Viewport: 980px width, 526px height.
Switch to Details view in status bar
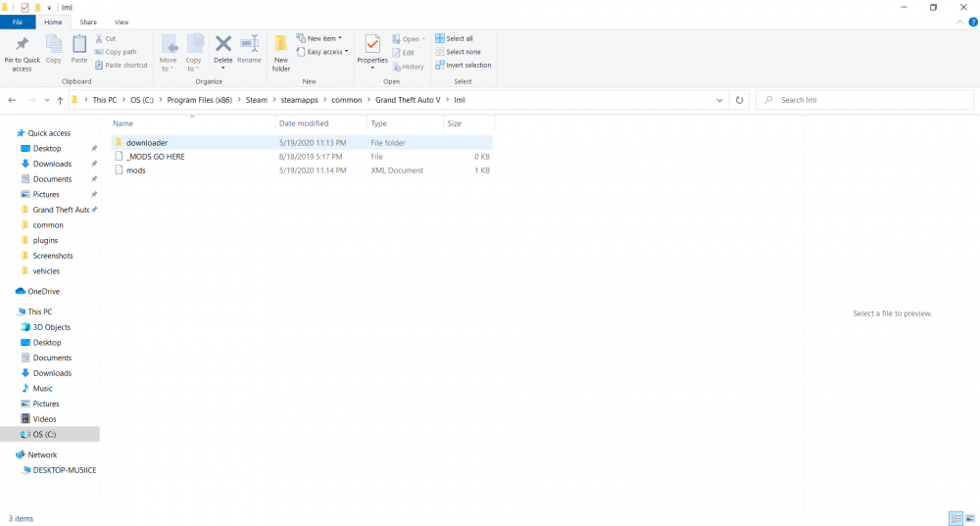point(956,518)
